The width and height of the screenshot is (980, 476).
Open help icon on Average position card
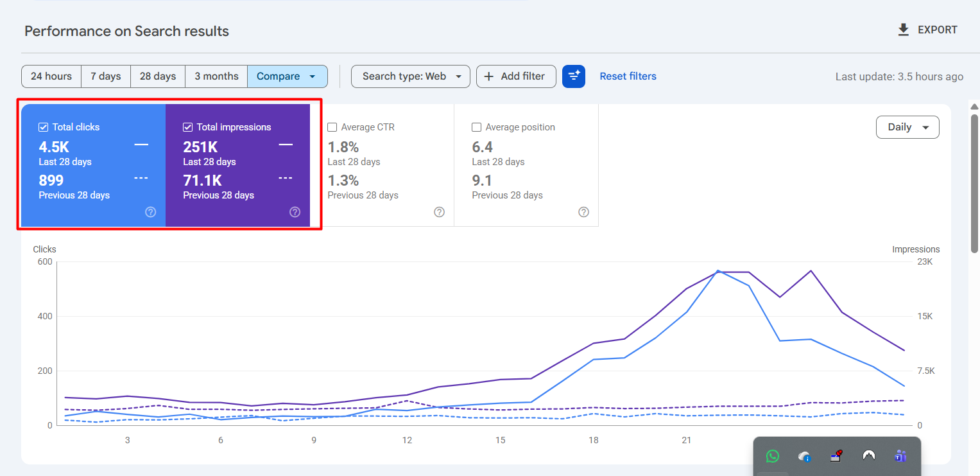[x=584, y=212]
